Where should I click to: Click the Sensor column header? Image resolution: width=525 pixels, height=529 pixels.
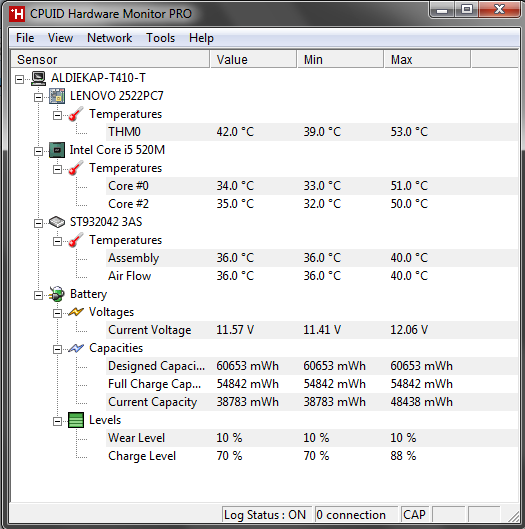(110, 60)
